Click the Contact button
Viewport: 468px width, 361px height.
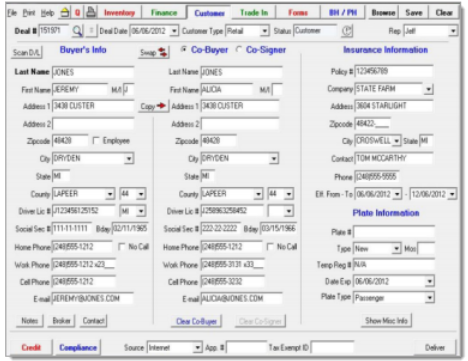coord(94,321)
